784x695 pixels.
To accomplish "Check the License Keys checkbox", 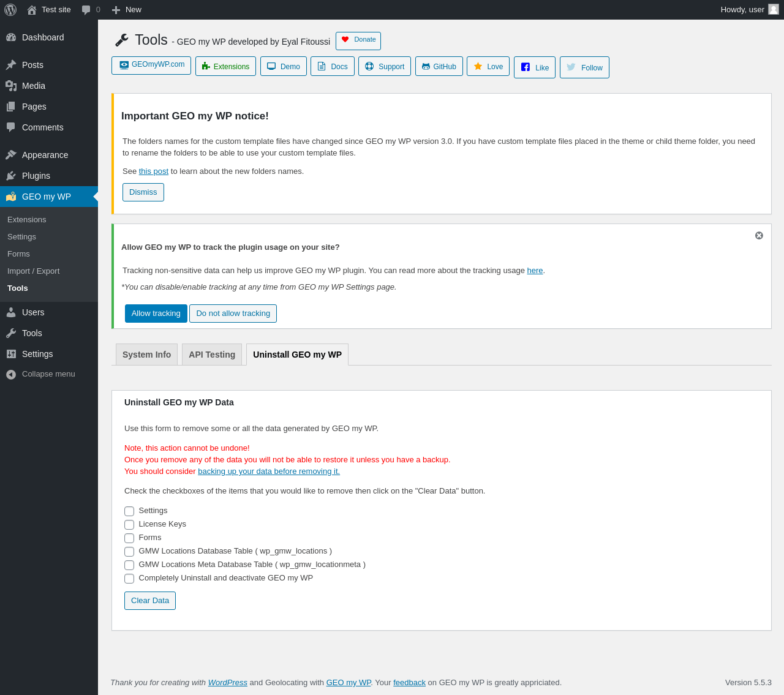I will click(x=129, y=525).
